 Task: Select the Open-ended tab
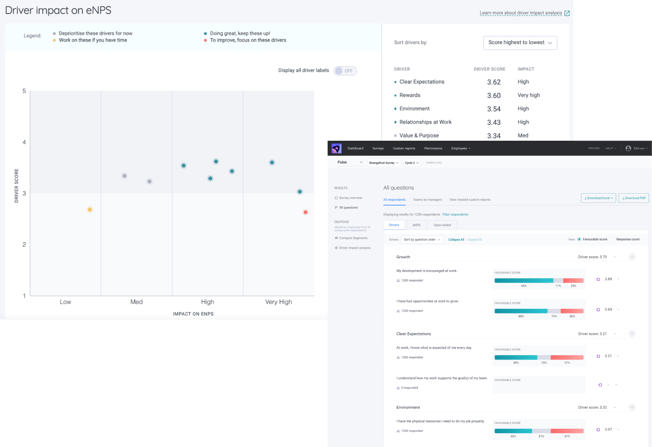point(442,225)
